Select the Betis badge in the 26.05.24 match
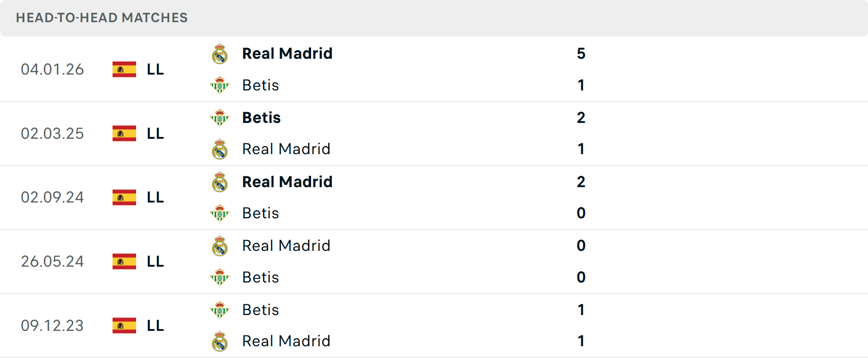This screenshot has height=358, width=868. coord(220,277)
